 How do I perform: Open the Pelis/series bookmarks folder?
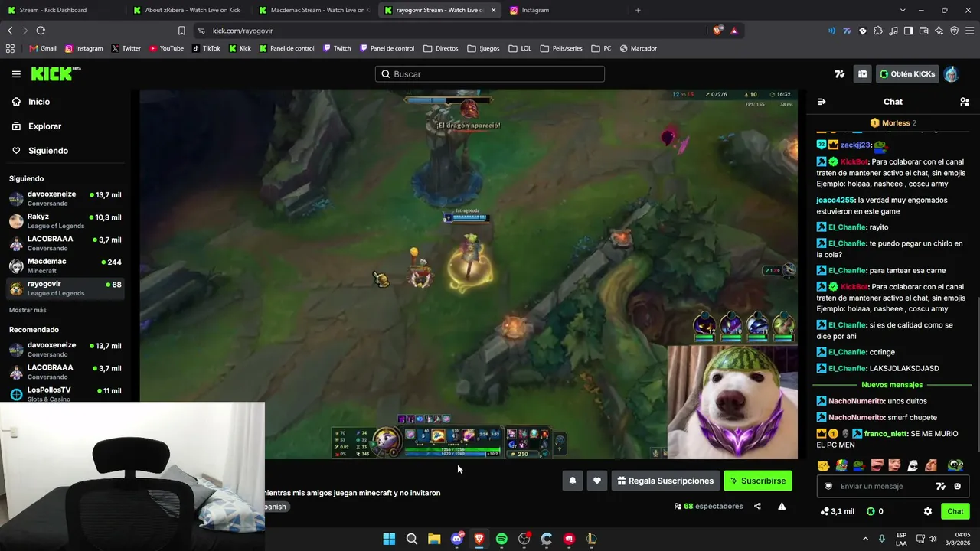point(561,48)
